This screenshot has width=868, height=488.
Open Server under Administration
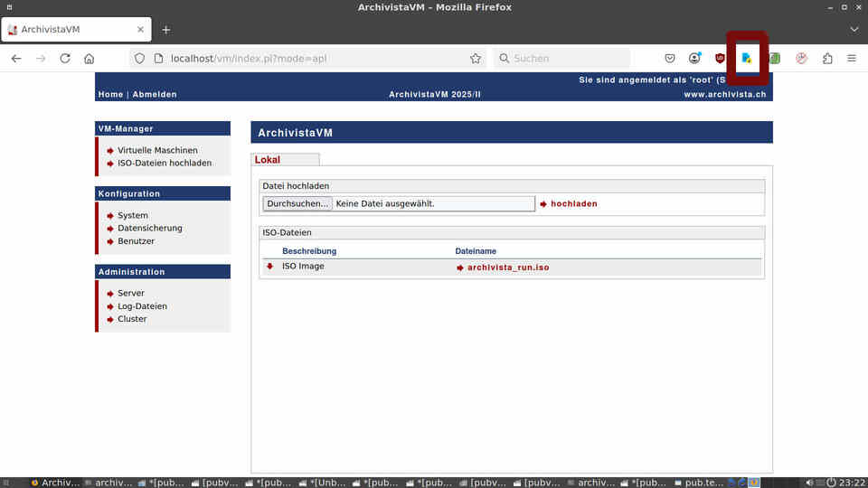pyautogui.click(x=130, y=293)
